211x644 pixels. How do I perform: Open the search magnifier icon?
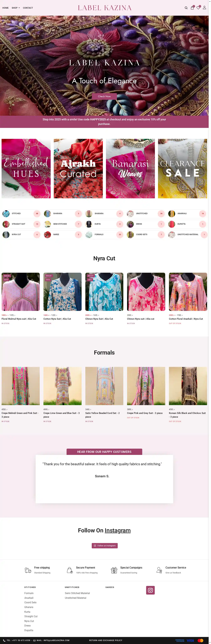coord(186,8)
